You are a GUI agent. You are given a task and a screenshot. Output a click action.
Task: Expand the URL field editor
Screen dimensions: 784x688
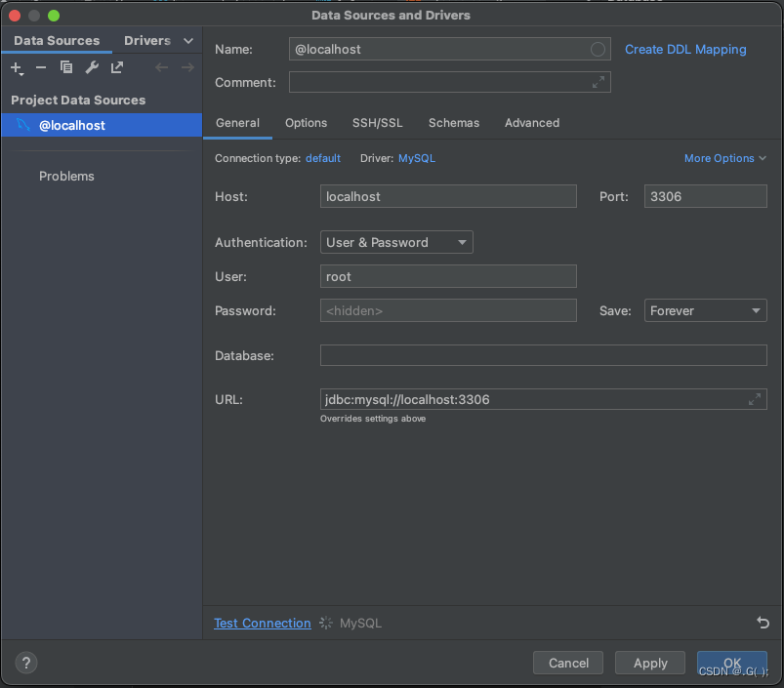754,399
